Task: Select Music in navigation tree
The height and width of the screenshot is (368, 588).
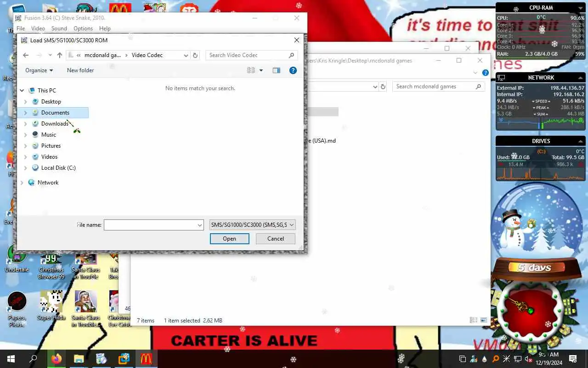Action: click(x=48, y=135)
